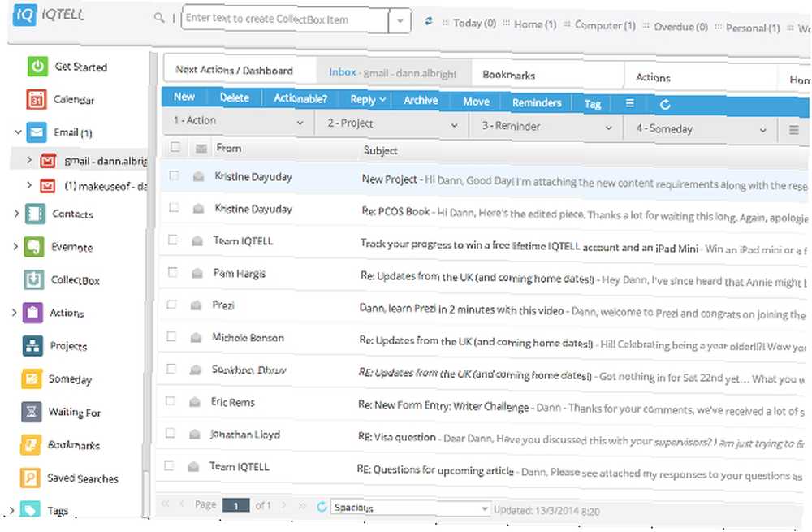The width and height of the screenshot is (812, 532).
Task: Select the Jonathan Lloyd email checkbox
Action: (x=170, y=433)
